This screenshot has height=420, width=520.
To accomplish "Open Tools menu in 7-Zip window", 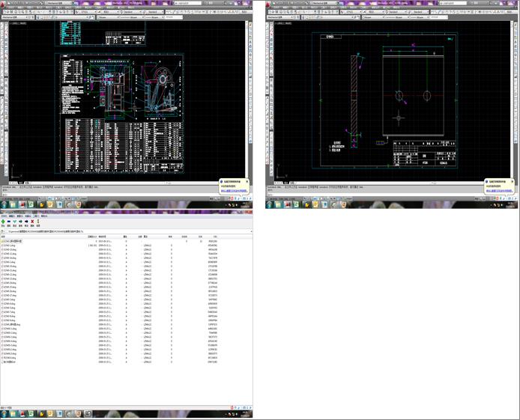I will (x=36, y=216).
